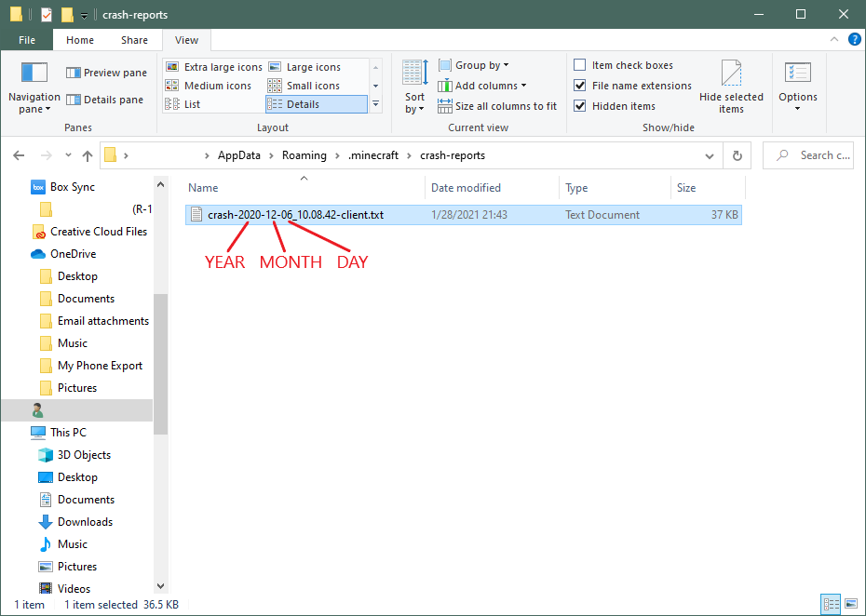Click the Back navigation button
The width and height of the screenshot is (866, 616).
click(x=19, y=155)
